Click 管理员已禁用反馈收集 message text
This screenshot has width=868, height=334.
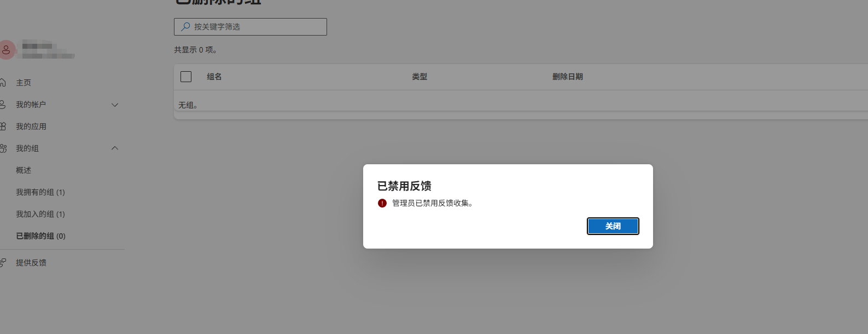(432, 203)
